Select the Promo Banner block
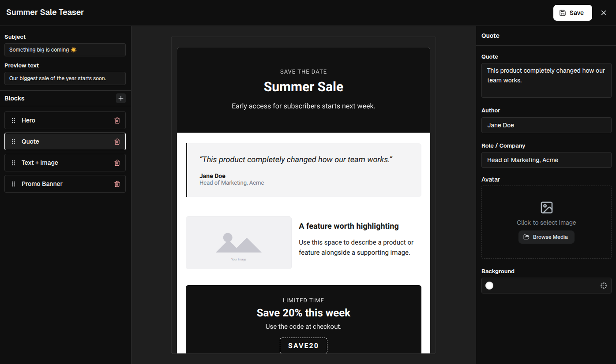The width and height of the screenshot is (616, 364). [x=65, y=184]
